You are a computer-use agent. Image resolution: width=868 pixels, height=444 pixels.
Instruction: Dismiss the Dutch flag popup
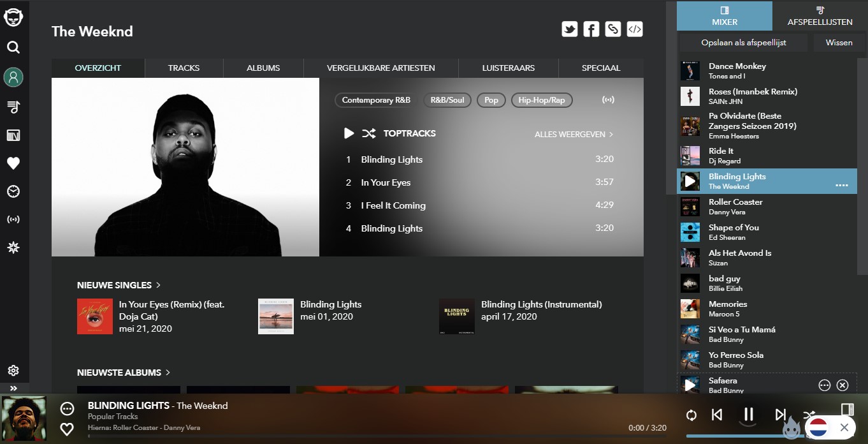tap(844, 427)
